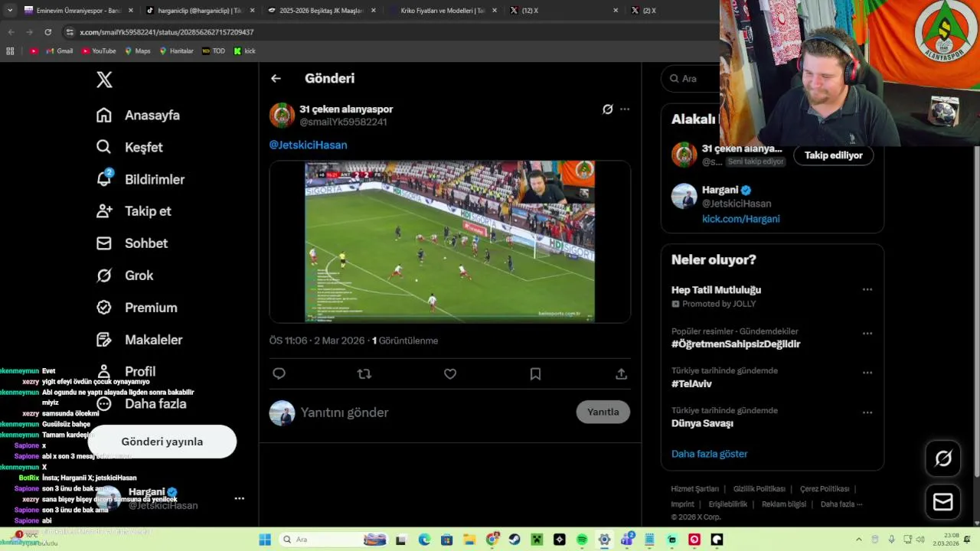Open the 31 çeken alanyaspor post author avatar
This screenshot has width=980, height=551.
[x=282, y=115]
